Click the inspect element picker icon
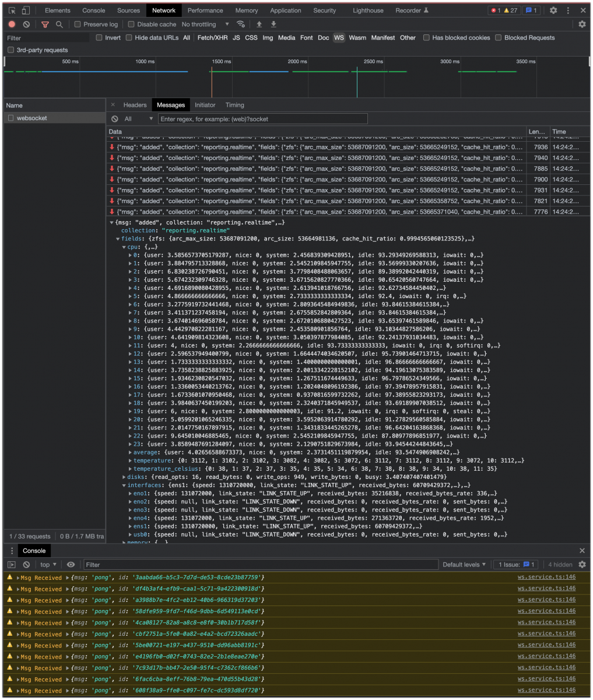Viewport: 593px width, 700px height. (12, 10)
